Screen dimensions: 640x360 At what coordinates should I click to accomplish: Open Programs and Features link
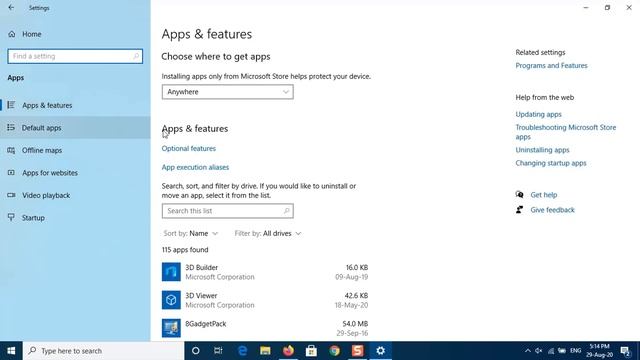[551, 66]
